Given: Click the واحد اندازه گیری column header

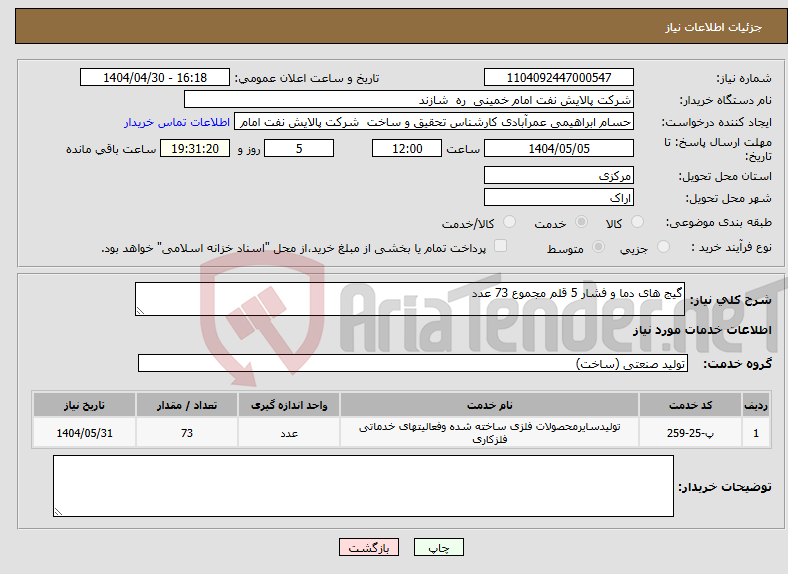Looking at the screenshot, I should pos(289,405).
